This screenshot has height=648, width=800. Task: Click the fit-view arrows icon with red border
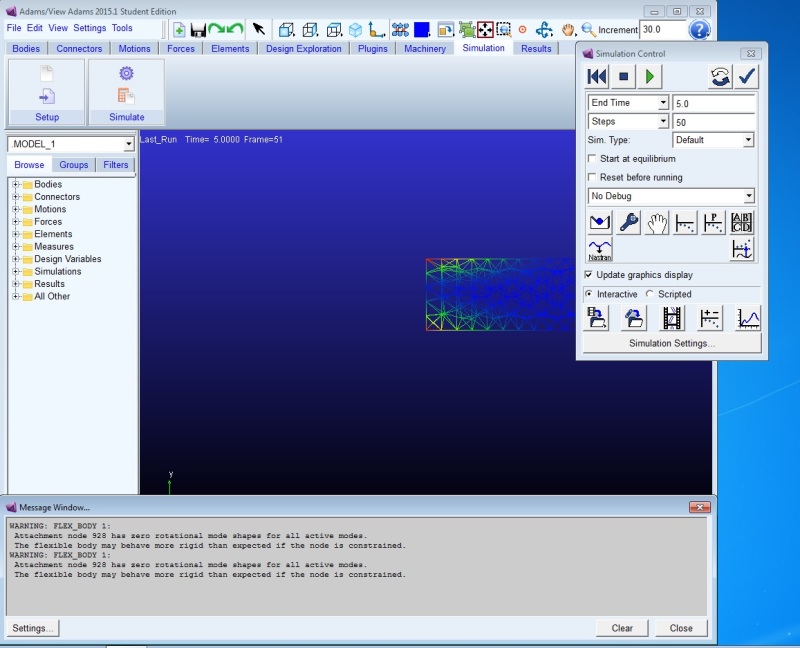[485, 30]
